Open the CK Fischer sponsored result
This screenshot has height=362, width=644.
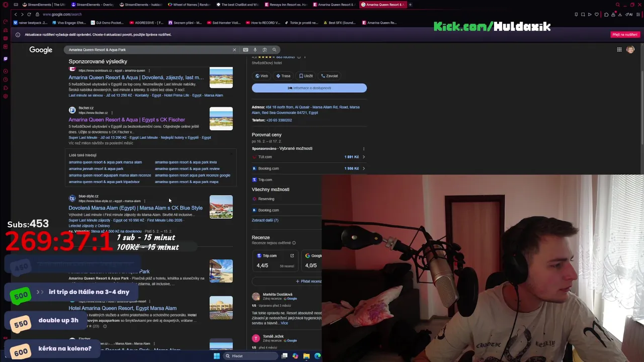tap(127, 120)
